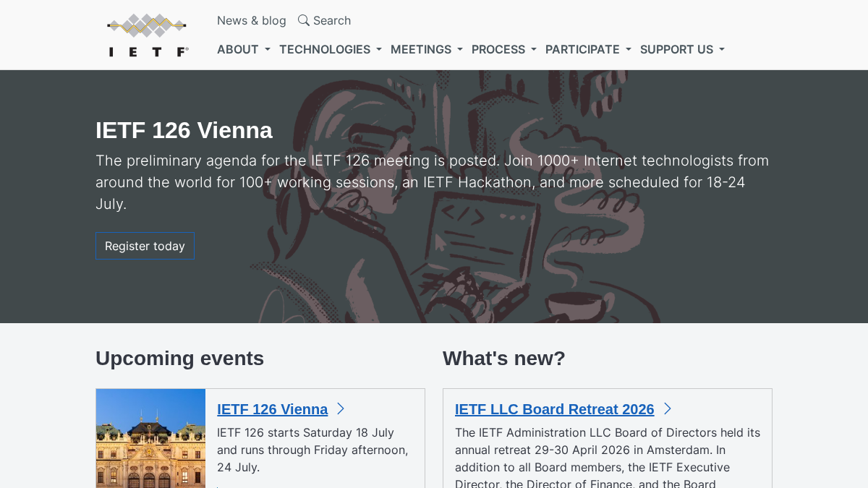Expand the SUPPORT US dropdown
This screenshot has width=868, height=488.
[682, 49]
